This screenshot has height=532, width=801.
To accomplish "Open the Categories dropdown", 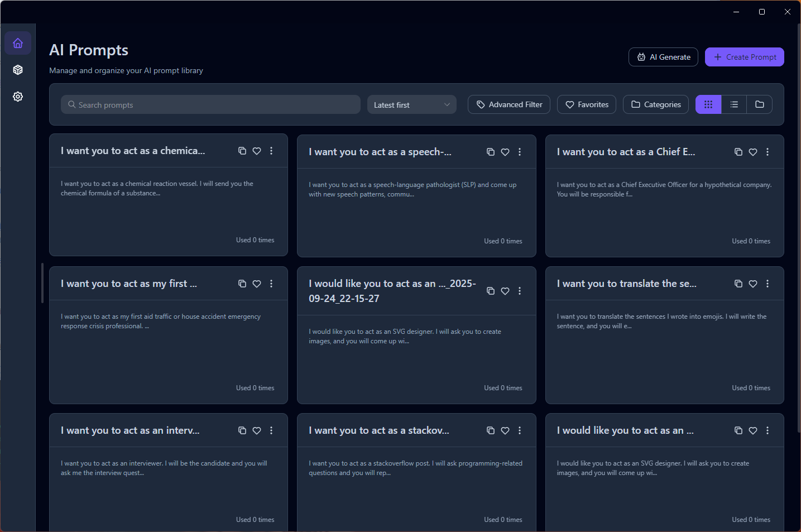I will [x=655, y=104].
